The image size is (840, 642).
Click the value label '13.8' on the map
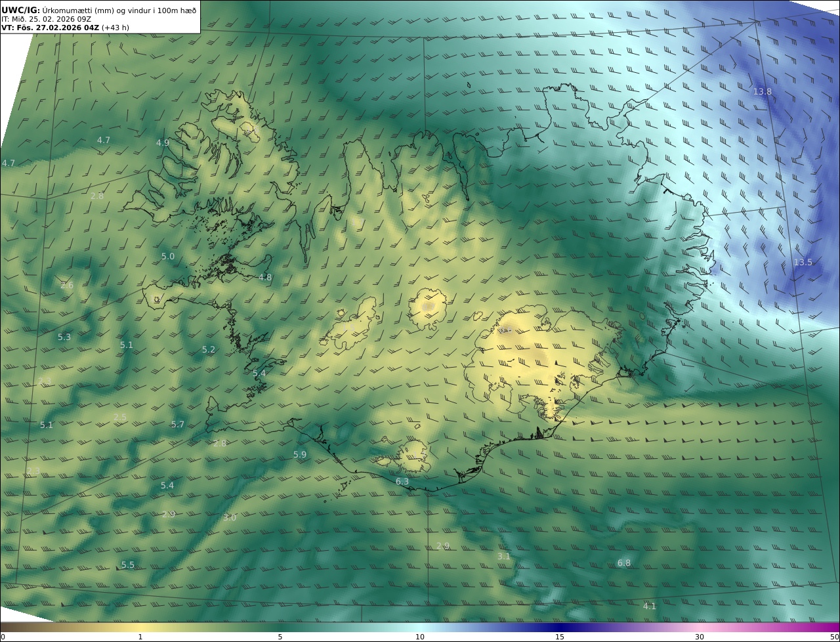pyautogui.click(x=762, y=91)
